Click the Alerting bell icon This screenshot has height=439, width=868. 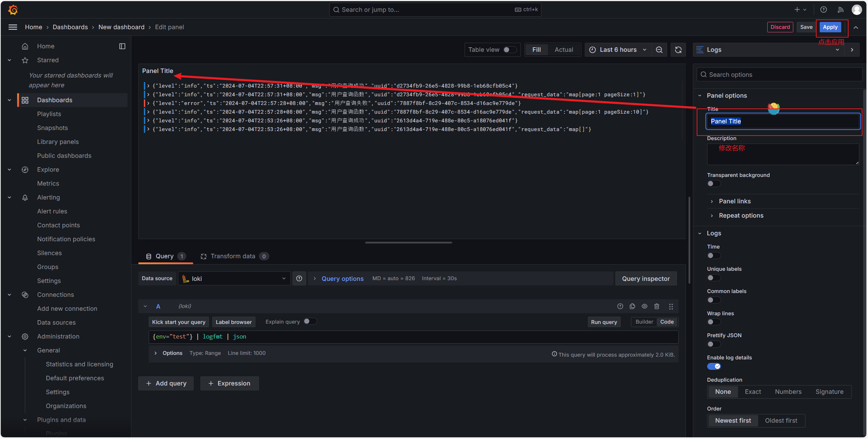(25, 197)
